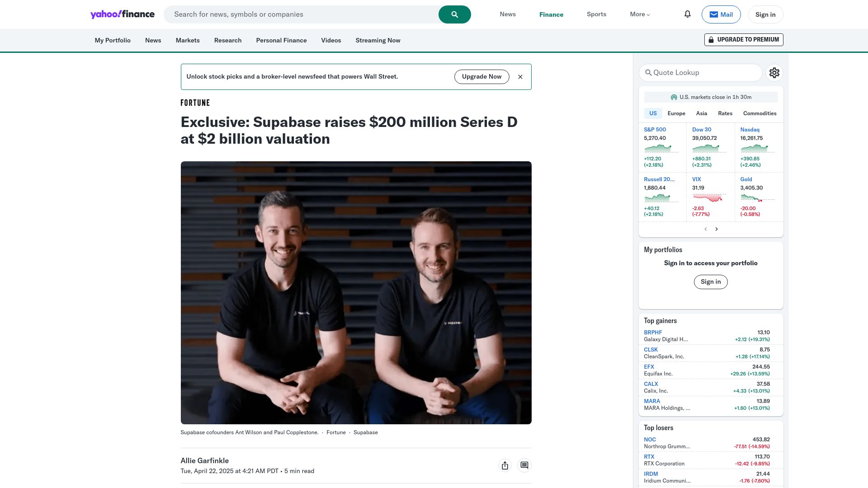Select the Commodities markets tab

point(759,113)
